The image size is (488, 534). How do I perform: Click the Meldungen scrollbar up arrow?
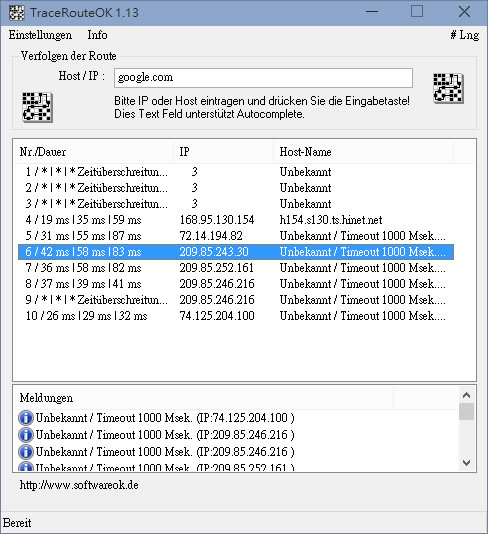click(467, 395)
